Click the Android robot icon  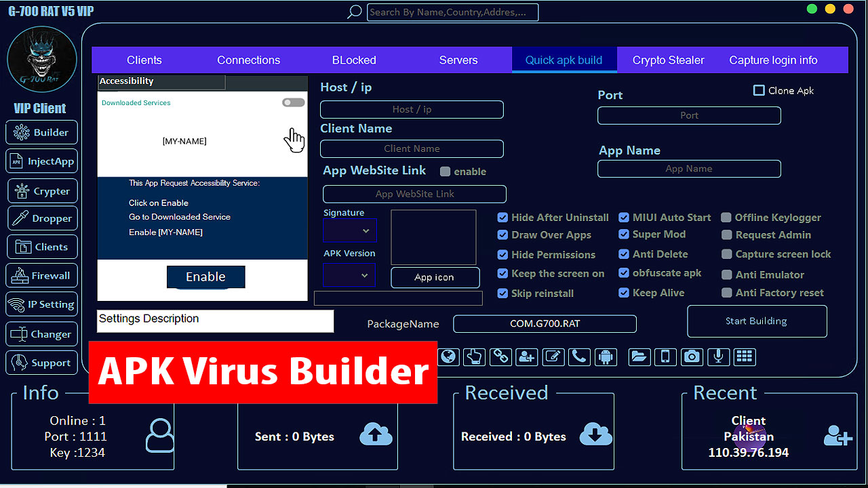606,357
